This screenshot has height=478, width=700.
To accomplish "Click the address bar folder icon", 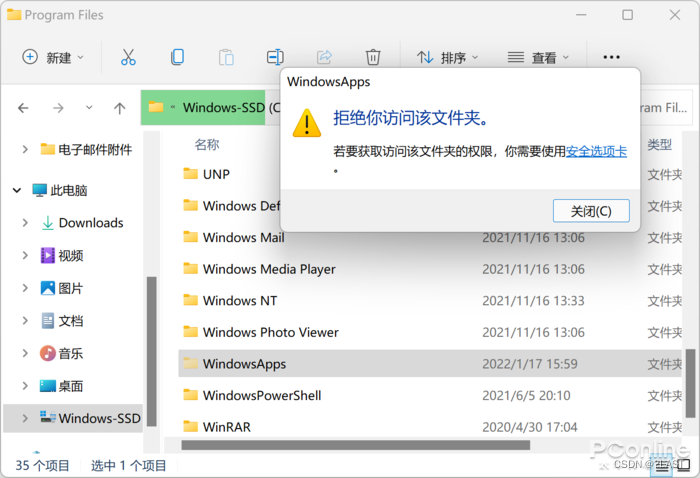I will 156,107.
